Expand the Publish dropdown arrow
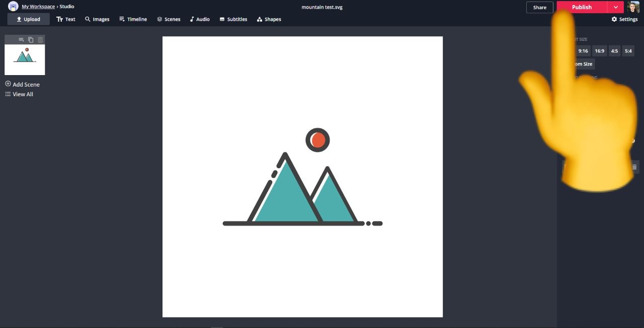 click(616, 7)
